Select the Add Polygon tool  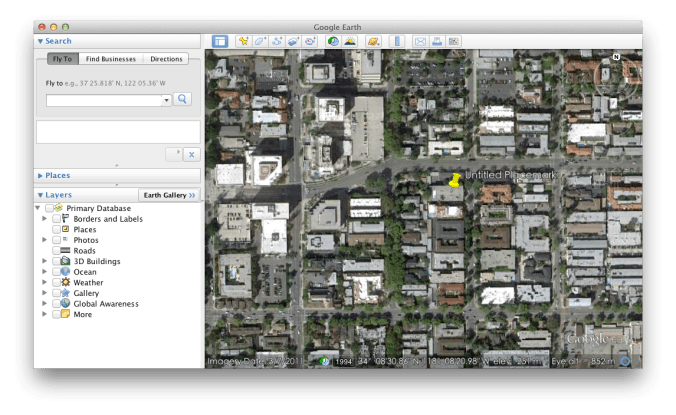click(x=260, y=41)
